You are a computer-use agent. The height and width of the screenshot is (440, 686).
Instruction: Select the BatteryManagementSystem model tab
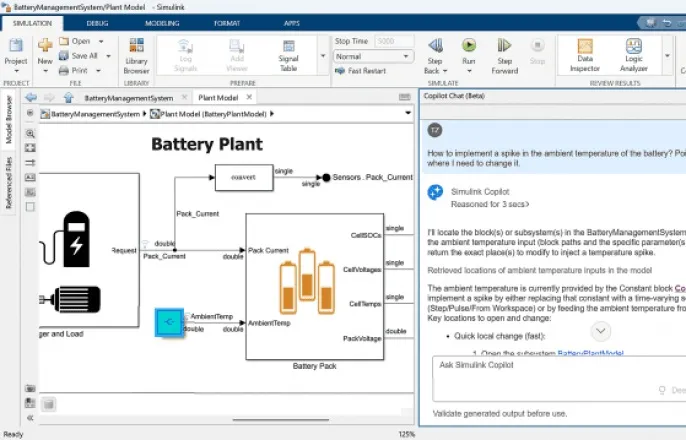(129, 98)
